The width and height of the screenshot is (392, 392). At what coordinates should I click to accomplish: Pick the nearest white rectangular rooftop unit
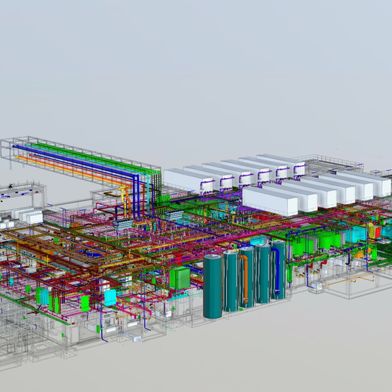pos(270,201)
